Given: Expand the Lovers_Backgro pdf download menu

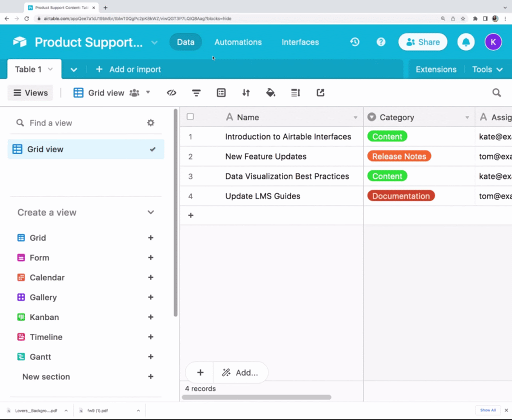Looking at the screenshot, I should (x=66, y=410).
